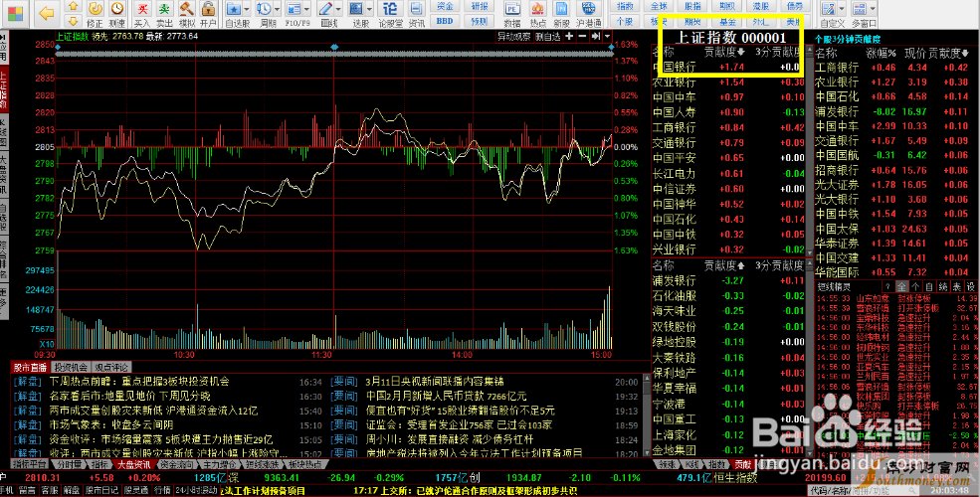Expand the 周期 dropdown arrow
Image resolution: width=980 pixels, height=497 pixels.
[x=277, y=9]
